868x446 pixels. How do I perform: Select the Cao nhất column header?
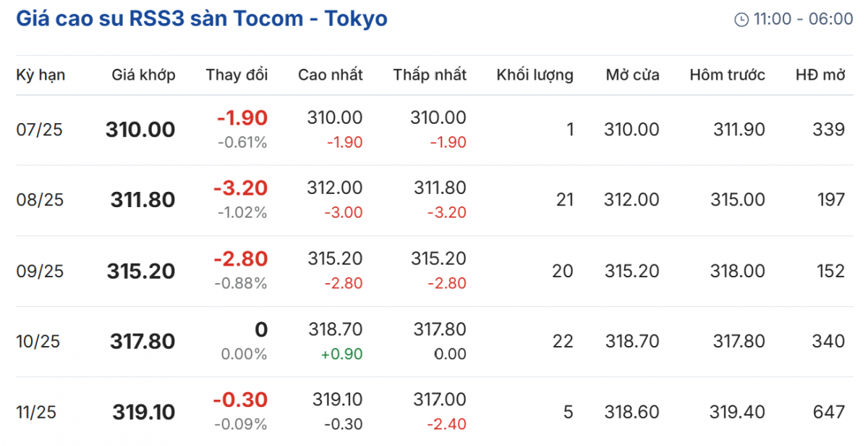pos(330,75)
